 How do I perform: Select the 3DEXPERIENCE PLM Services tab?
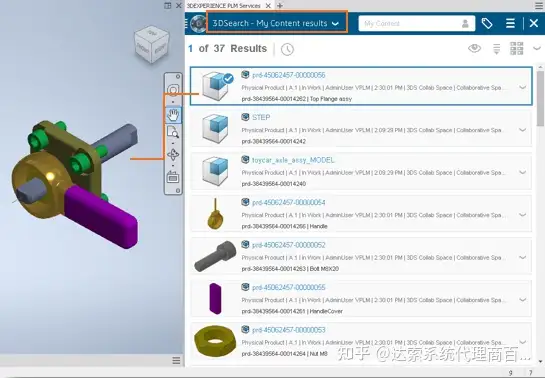(224, 6)
